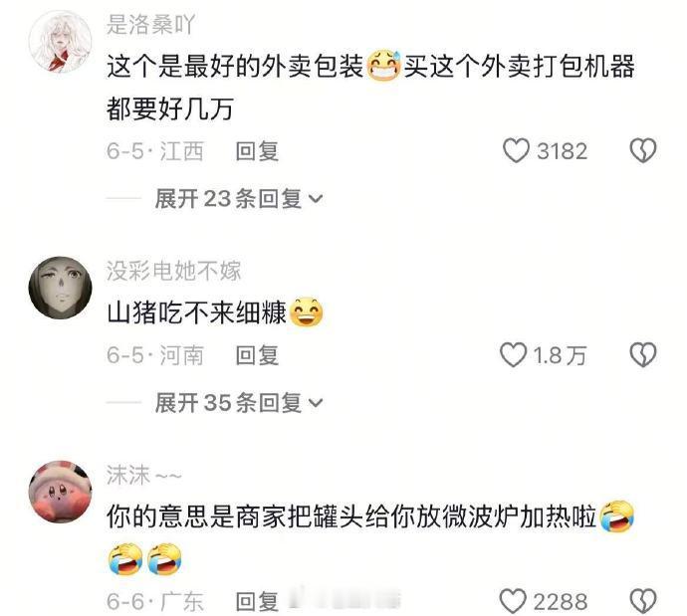Expand the 23 replies thread
The image size is (687, 616).
pyautogui.click(x=239, y=199)
